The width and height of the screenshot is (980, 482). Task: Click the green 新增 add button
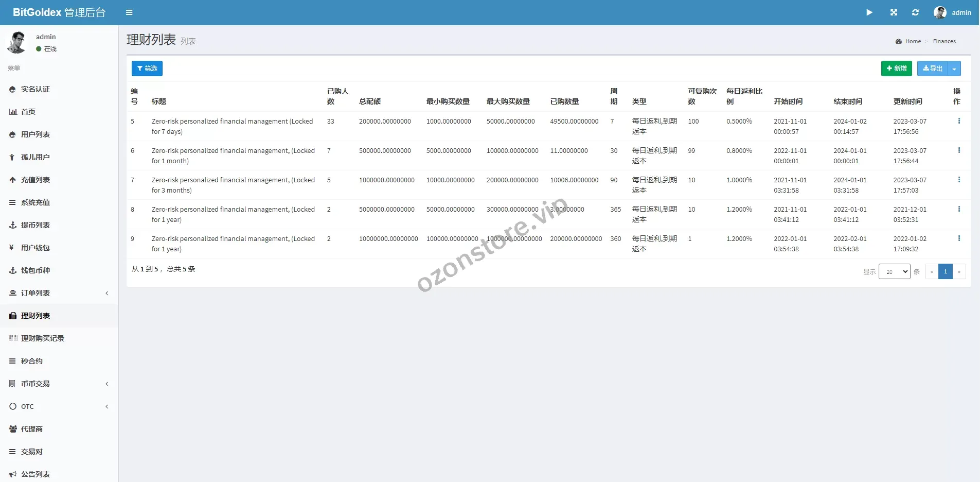pyautogui.click(x=896, y=68)
